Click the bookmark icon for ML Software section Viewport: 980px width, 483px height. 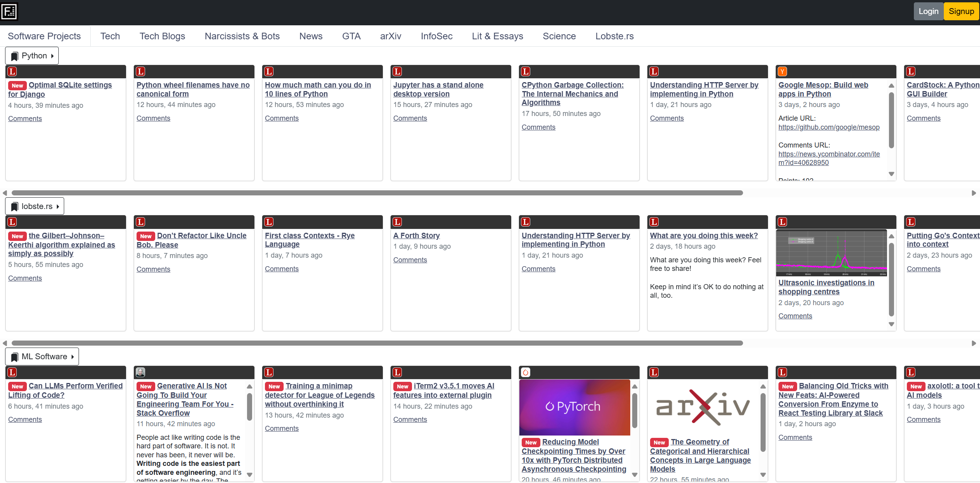pos(14,357)
